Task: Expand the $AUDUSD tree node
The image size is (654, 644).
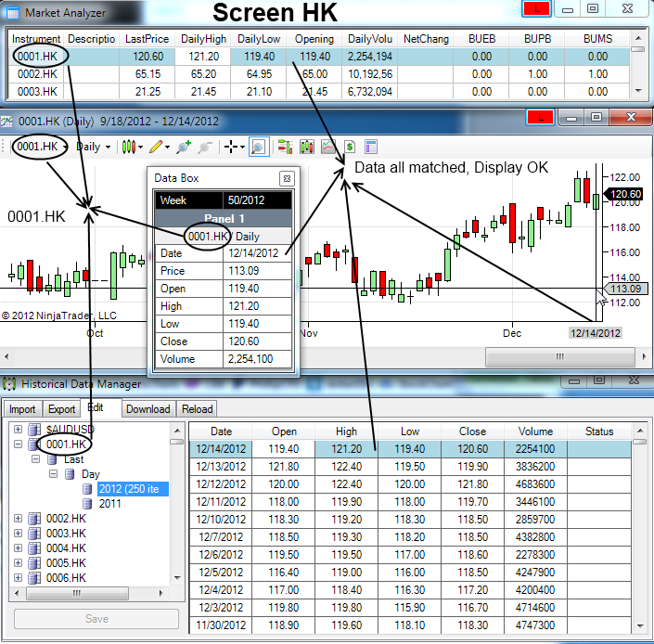Action: (18, 430)
